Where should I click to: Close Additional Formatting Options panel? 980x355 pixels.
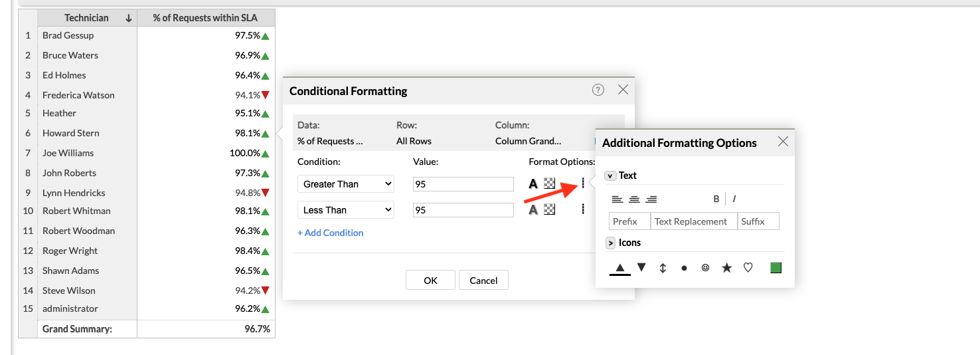tap(783, 142)
